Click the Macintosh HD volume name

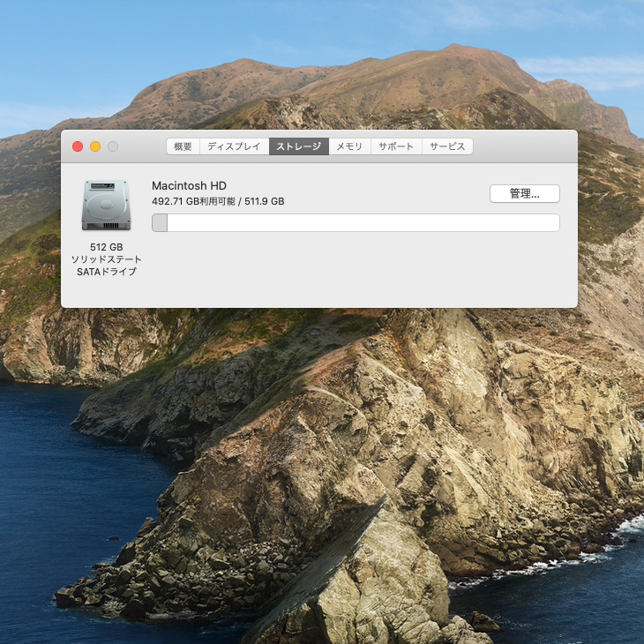[x=189, y=186]
